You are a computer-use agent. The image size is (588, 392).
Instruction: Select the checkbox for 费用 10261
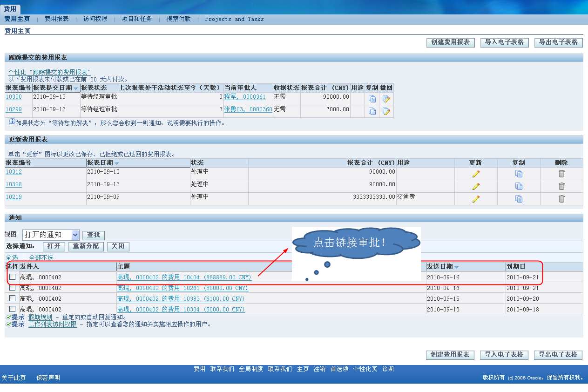pyautogui.click(x=12, y=288)
